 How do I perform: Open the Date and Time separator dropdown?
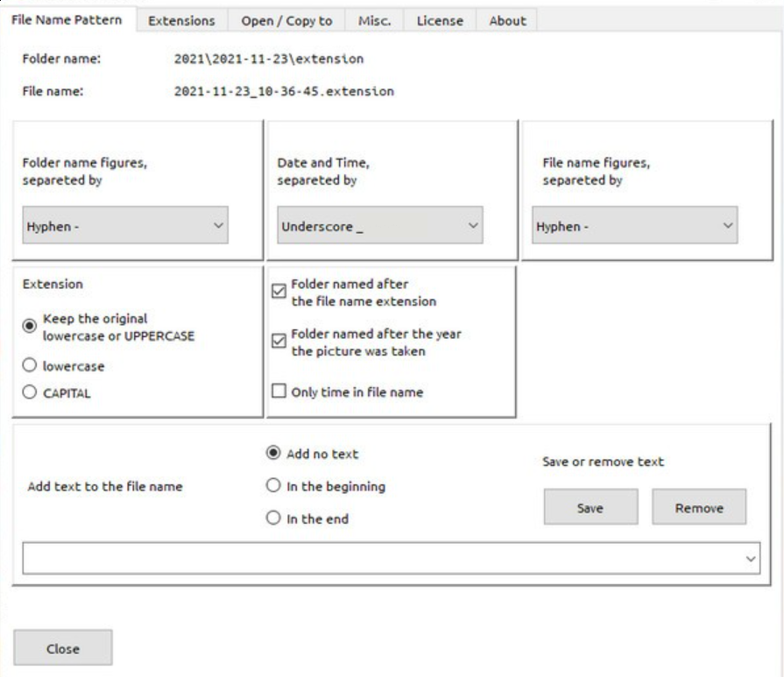380,225
